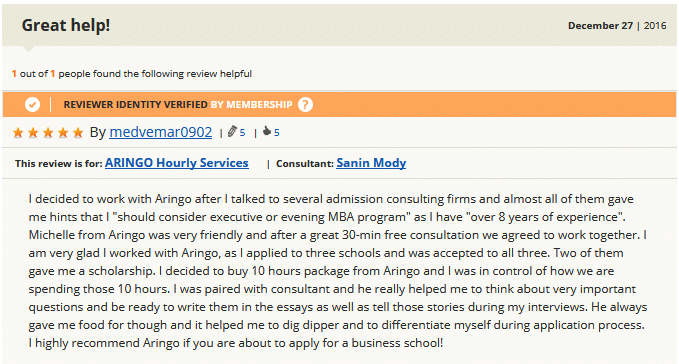Viewport: 679px width, 364px height.
Task: Click the thumbs-up helpful votes icon
Action: 267,131
